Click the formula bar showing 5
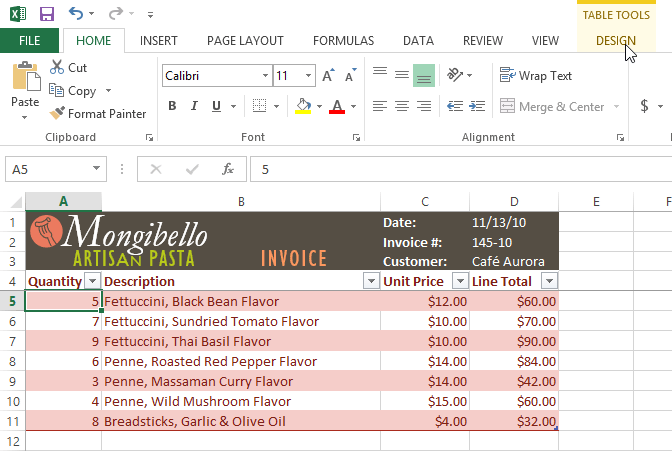 pos(461,169)
